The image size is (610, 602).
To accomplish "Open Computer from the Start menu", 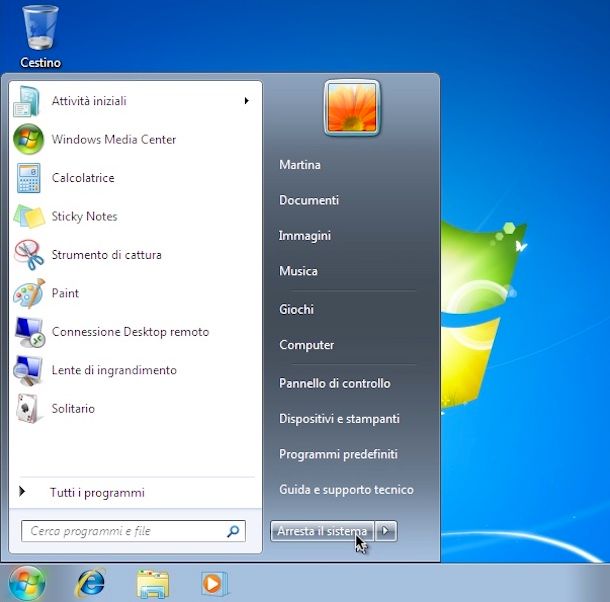I will [307, 345].
